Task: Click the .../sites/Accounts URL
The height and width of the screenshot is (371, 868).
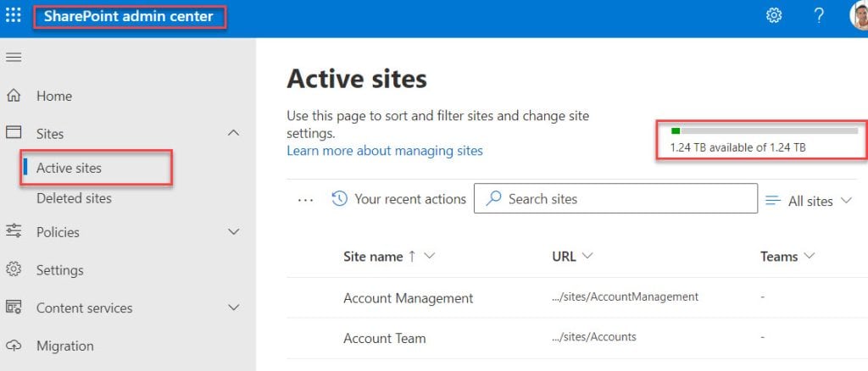Action: [x=594, y=337]
